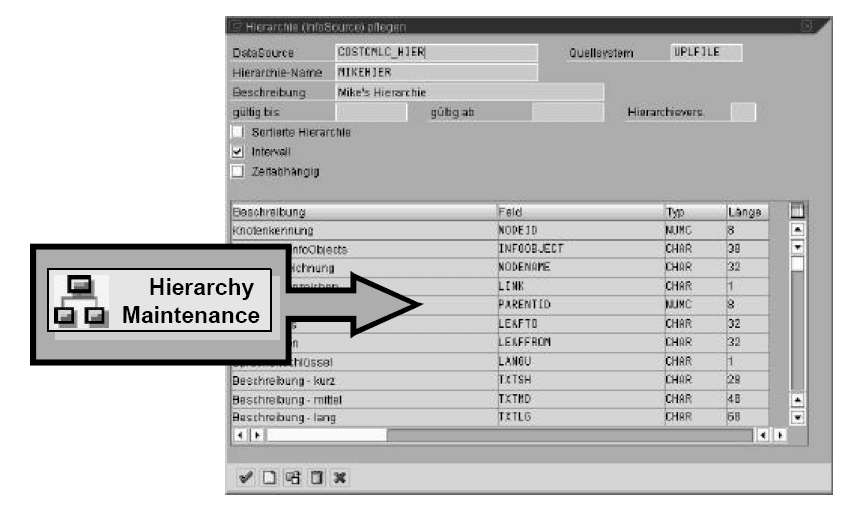Select the Typ column header
Viewport: 861px width, 506px height.
tap(695, 212)
